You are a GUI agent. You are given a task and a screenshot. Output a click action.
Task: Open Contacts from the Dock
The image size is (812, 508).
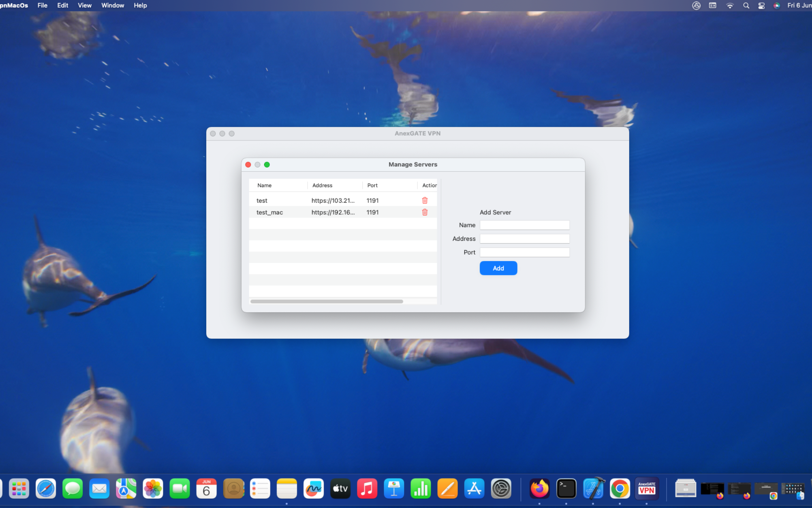[x=233, y=489]
